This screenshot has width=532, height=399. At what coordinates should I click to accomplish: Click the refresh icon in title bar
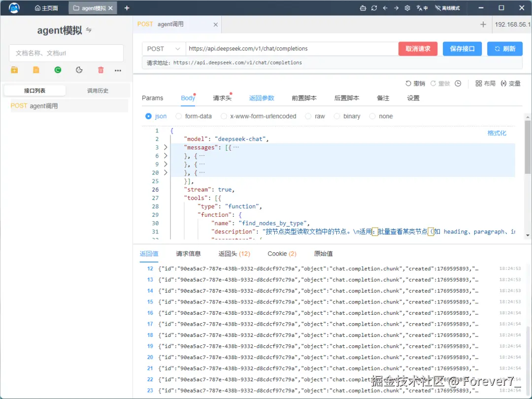[374, 8]
